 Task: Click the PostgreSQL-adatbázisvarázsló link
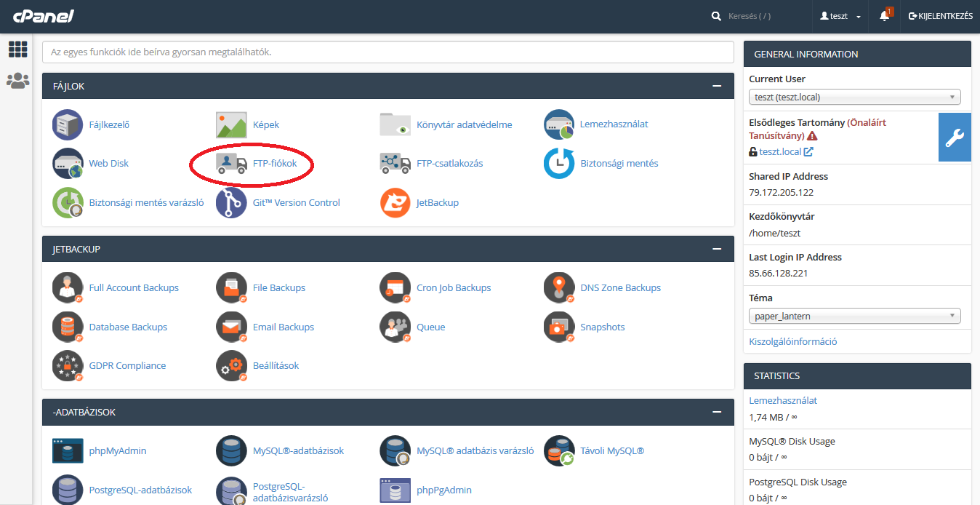coord(291,492)
